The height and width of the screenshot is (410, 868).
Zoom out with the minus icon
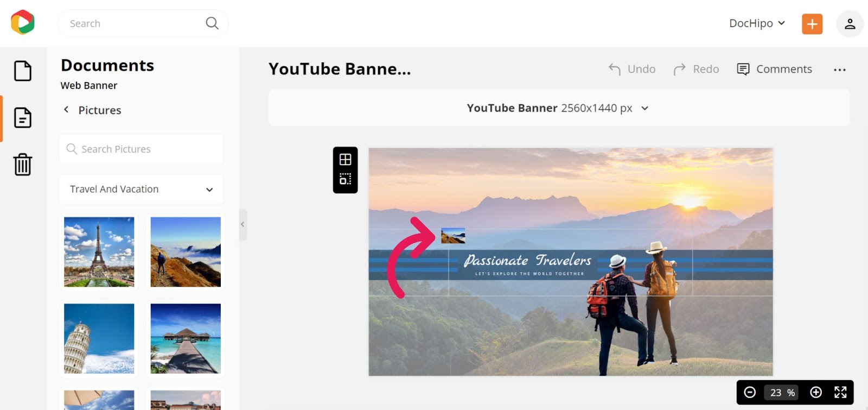coord(750,392)
